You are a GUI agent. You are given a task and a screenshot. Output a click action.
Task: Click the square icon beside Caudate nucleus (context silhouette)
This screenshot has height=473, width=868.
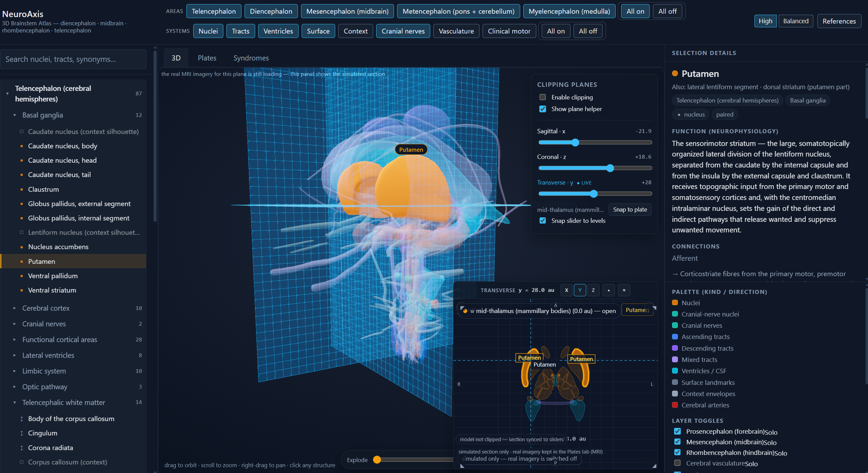[22, 132]
